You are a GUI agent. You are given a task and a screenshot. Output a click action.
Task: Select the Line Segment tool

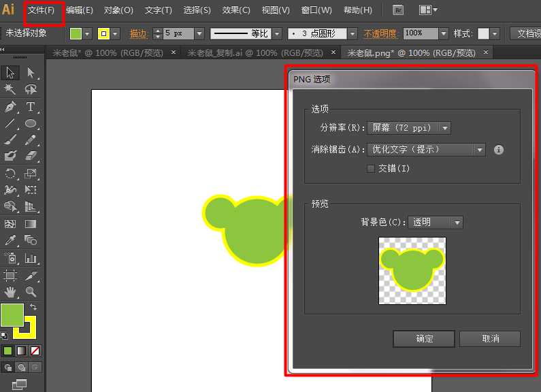[x=10, y=124]
